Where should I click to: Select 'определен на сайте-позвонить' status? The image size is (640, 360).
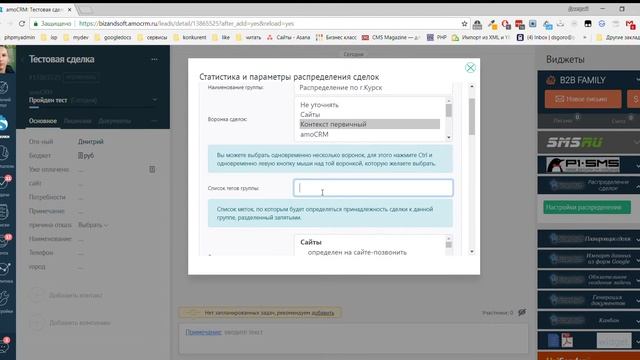(x=357, y=252)
